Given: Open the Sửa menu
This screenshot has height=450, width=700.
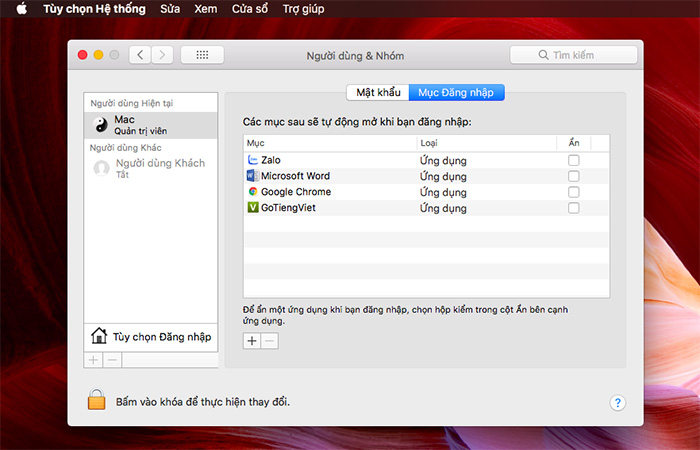Looking at the screenshot, I should 170,9.
